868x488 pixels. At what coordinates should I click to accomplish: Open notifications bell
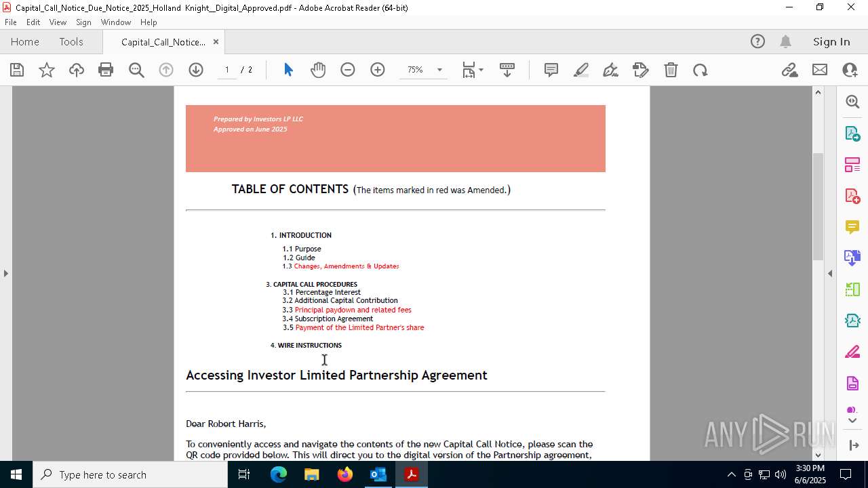[785, 42]
